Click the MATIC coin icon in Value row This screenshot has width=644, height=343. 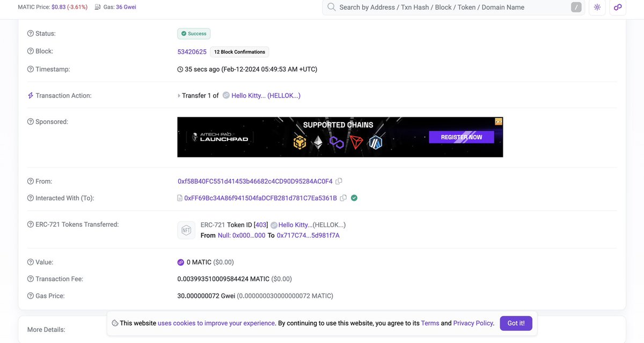coord(181,262)
